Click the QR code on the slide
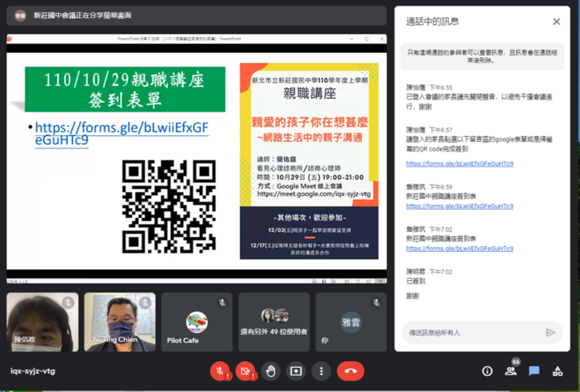Screen dimensions: 580x392 click(x=169, y=206)
